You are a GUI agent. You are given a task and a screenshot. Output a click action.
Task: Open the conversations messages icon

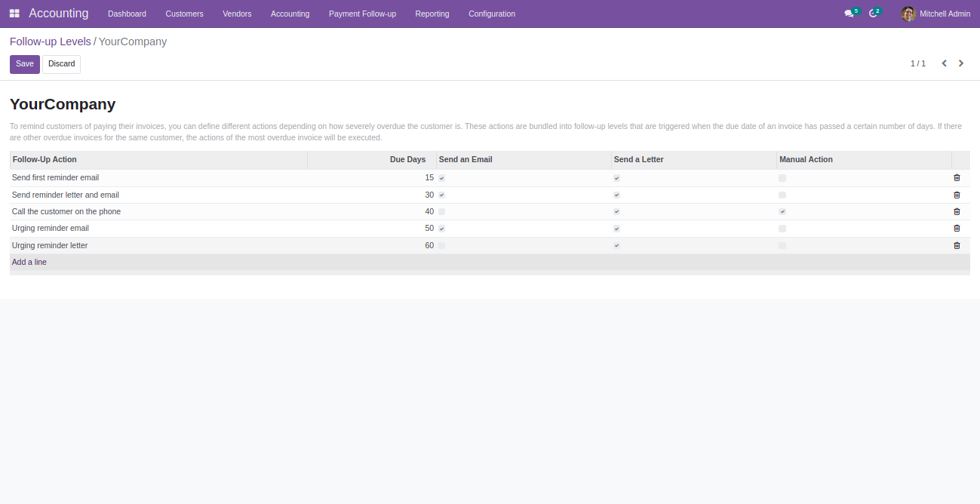click(849, 14)
